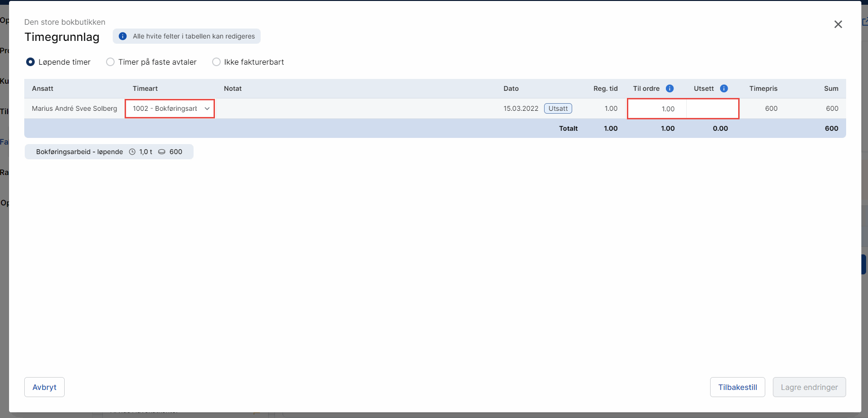Click the Sum column header

[831, 88]
